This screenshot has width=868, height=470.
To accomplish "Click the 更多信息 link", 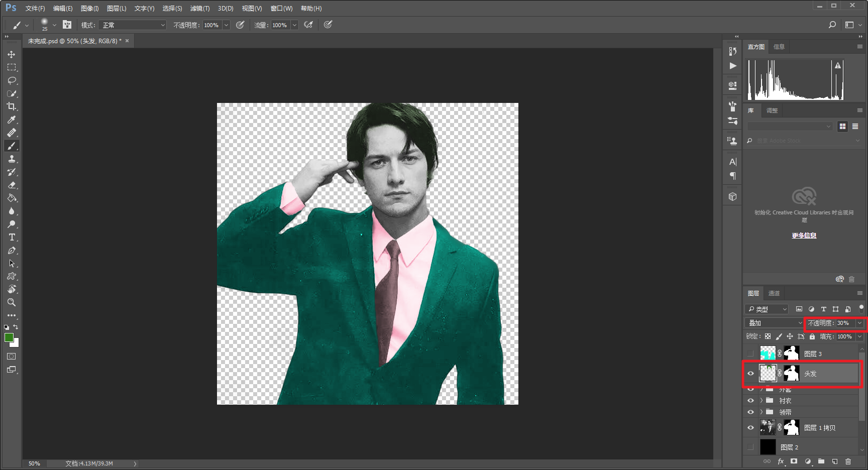I will (x=804, y=236).
